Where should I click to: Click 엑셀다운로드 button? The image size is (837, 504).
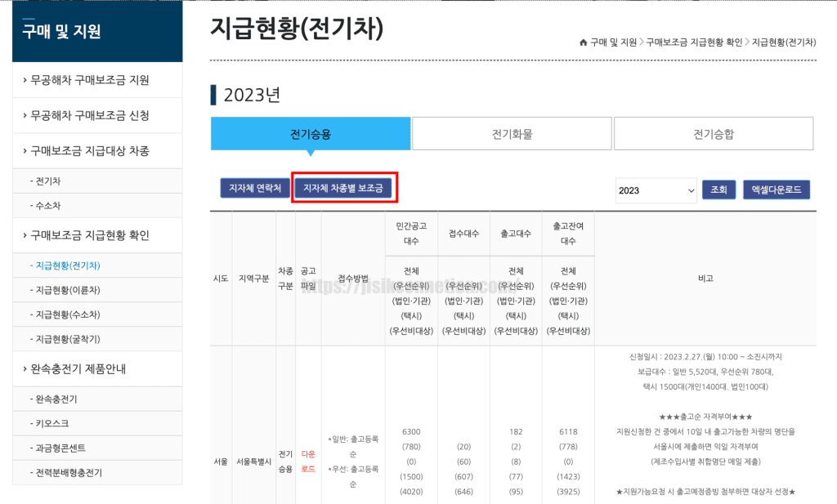point(777,190)
